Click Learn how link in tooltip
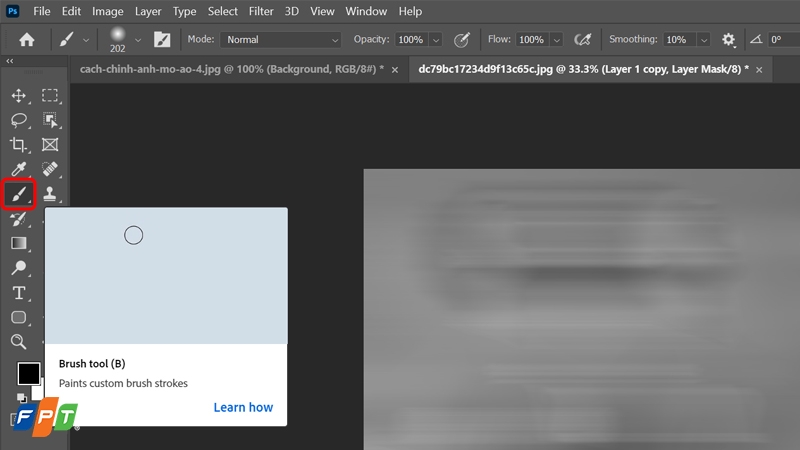Viewport: 800px width, 450px height. click(243, 407)
